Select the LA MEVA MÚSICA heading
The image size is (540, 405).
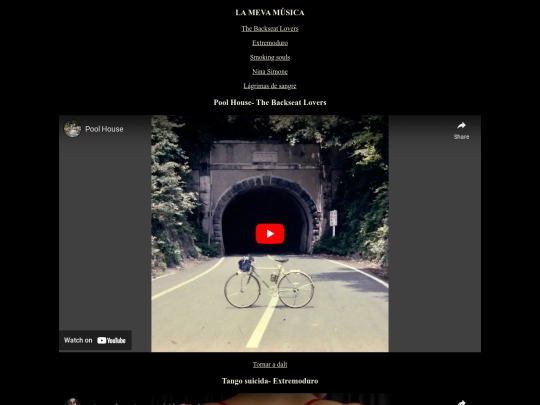(270, 13)
